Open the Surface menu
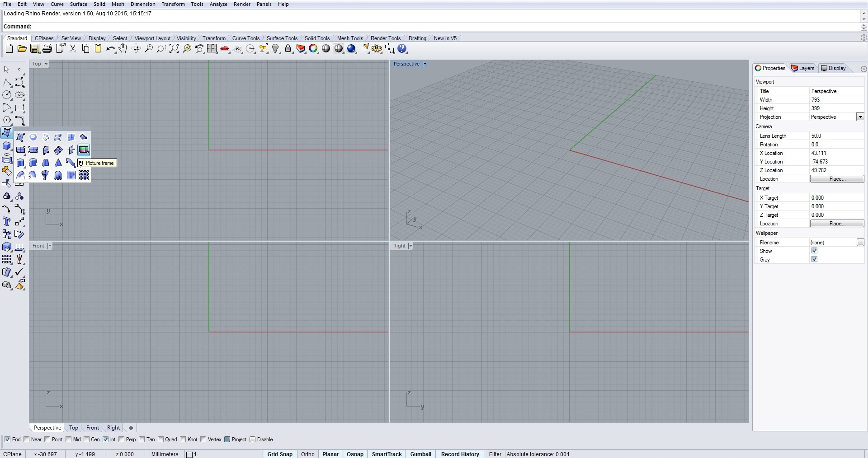 78,4
